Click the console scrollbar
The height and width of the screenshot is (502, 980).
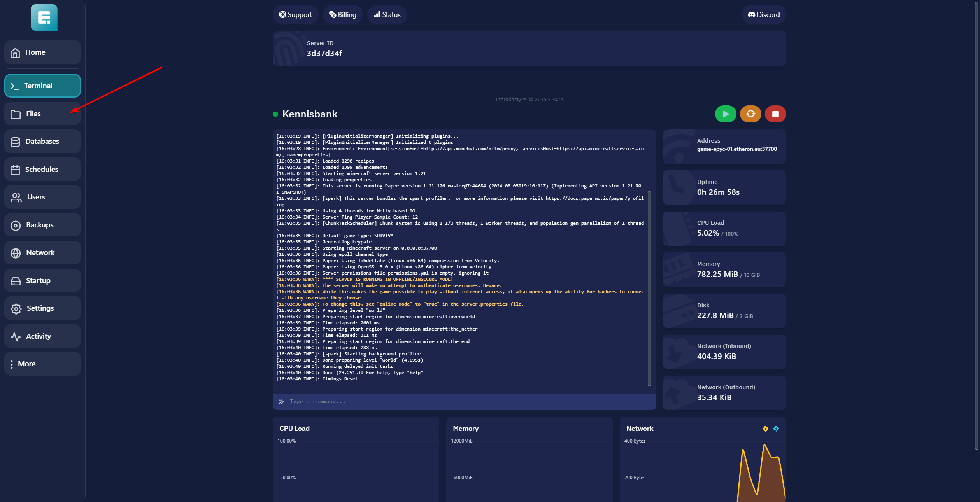click(x=649, y=288)
